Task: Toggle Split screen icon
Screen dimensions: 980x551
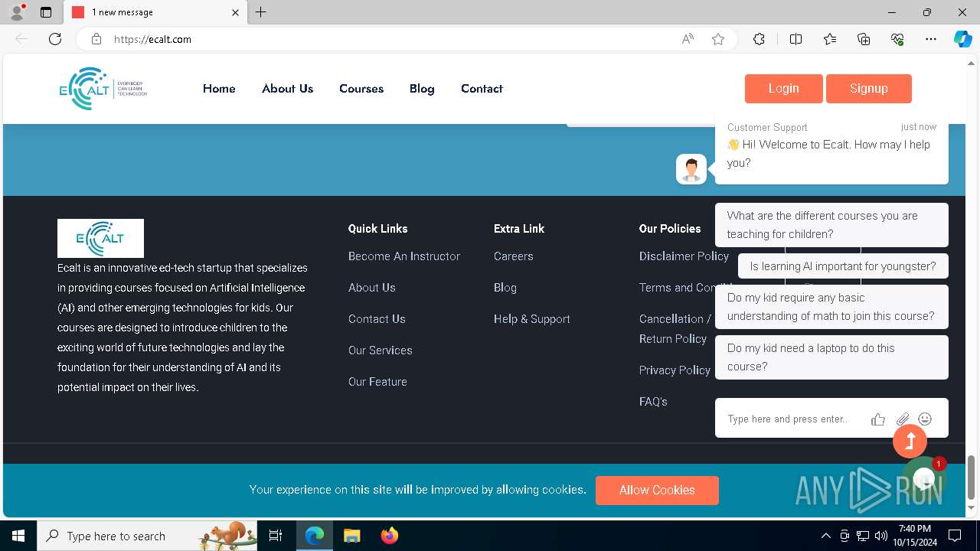Action: 795,39
